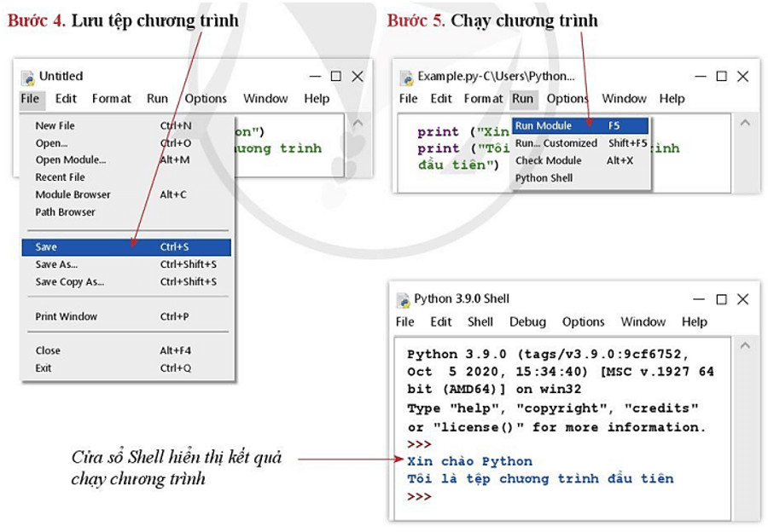
Task: Maximize the Untitled window
Action: tap(336, 77)
